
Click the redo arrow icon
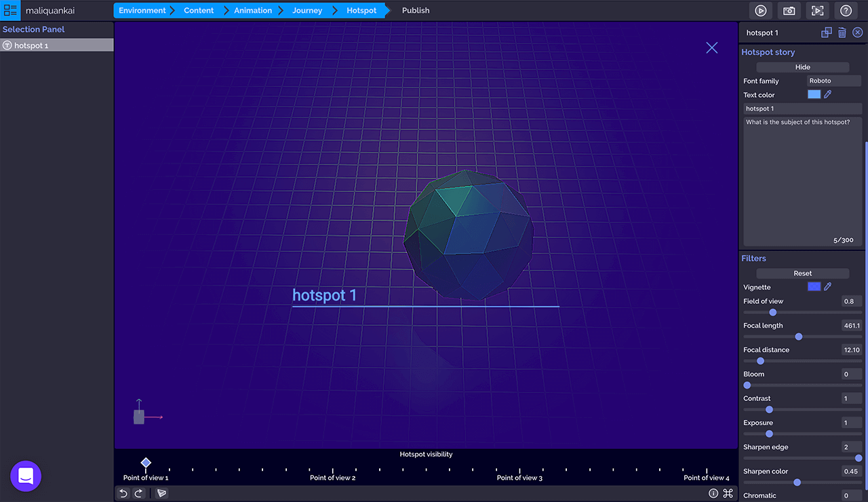138,493
